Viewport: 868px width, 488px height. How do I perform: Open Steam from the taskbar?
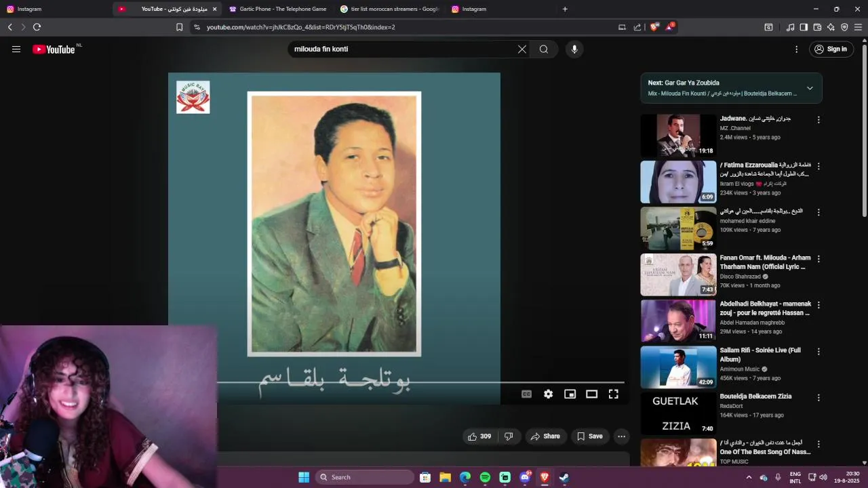click(x=564, y=477)
